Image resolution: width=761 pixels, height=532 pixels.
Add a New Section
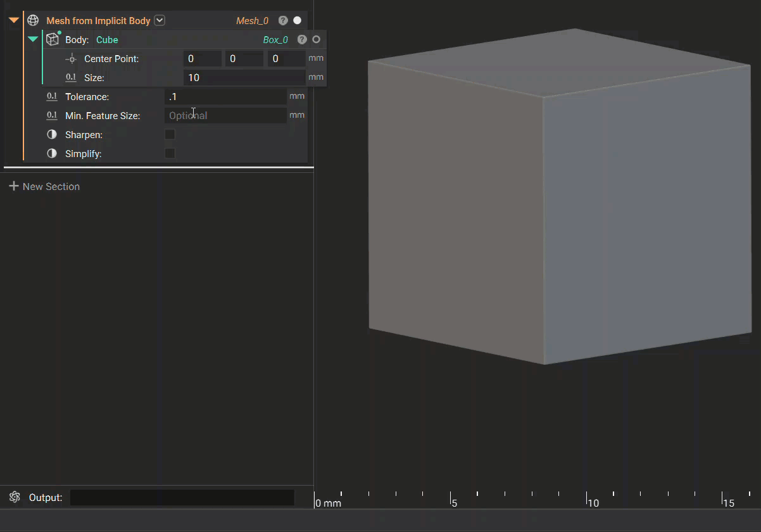[44, 186]
